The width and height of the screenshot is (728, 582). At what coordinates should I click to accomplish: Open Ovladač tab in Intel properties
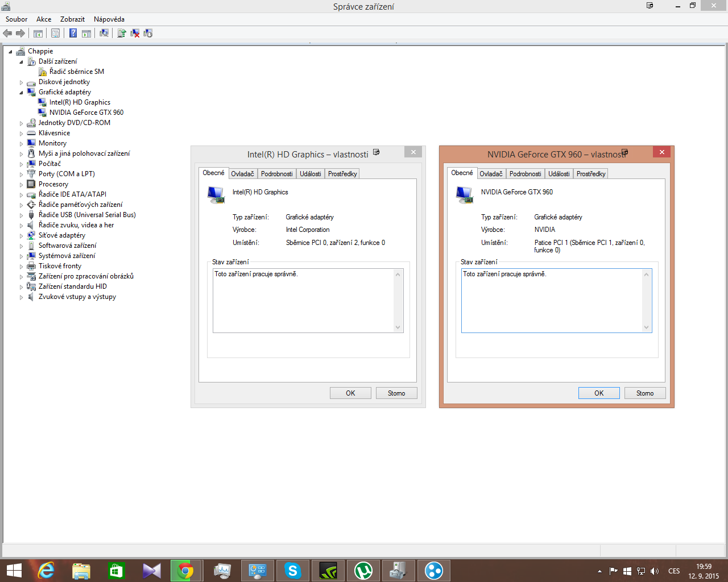242,174
